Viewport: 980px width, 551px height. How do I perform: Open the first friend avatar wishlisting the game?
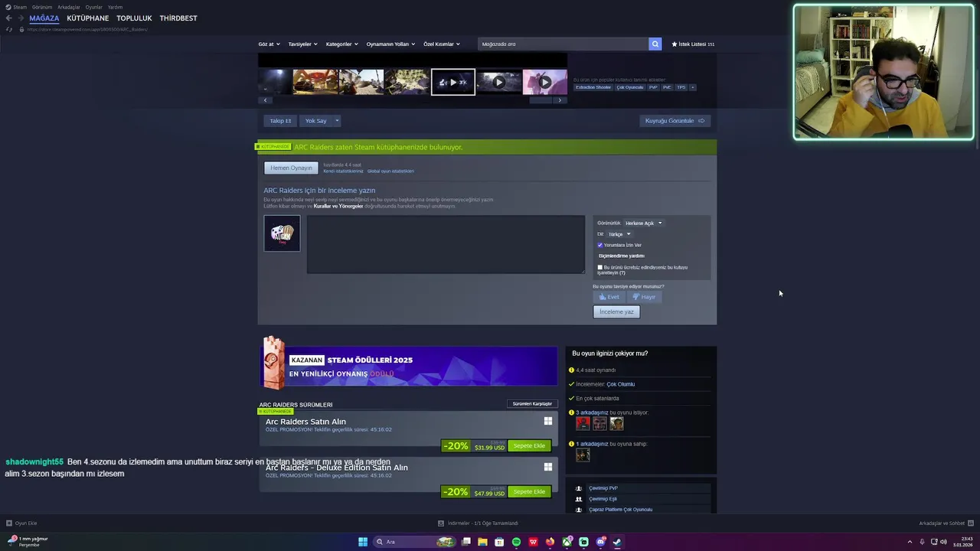[583, 423]
